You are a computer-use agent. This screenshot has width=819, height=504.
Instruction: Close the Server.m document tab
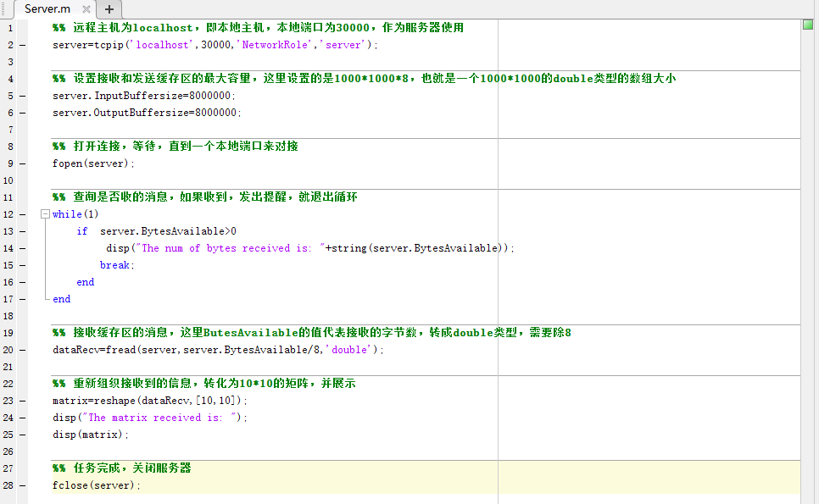[87, 10]
